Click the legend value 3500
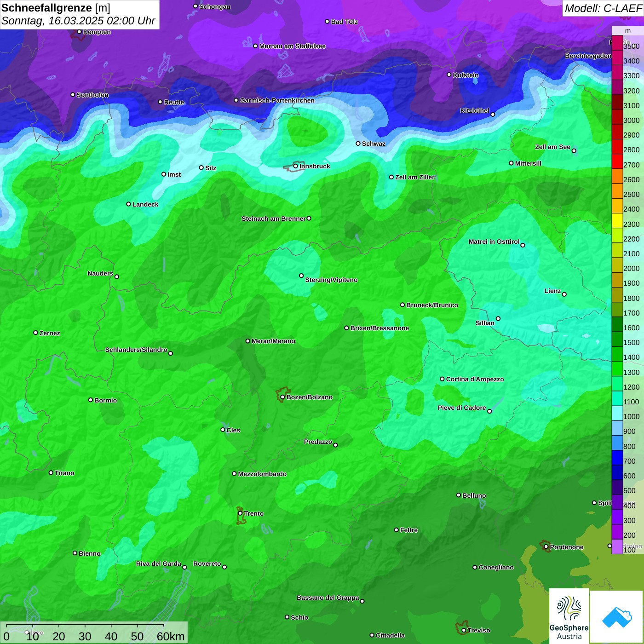Screen dimensions: 644x644 click(x=631, y=46)
